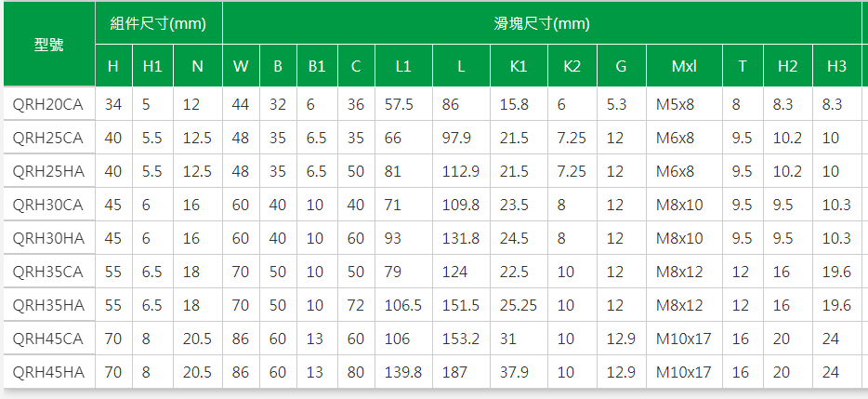This screenshot has height=399, width=868.
Task: Click the QRH25CA model name
Action: 48,138
